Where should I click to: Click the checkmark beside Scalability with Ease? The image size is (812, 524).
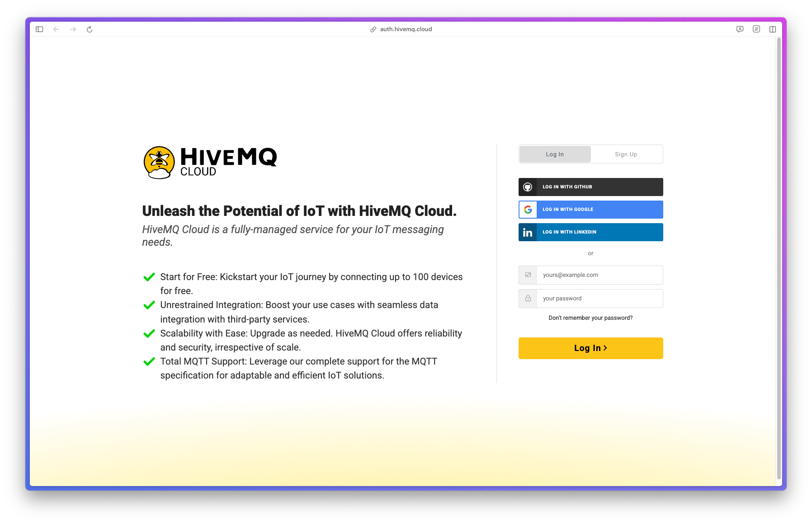point(149,333)
